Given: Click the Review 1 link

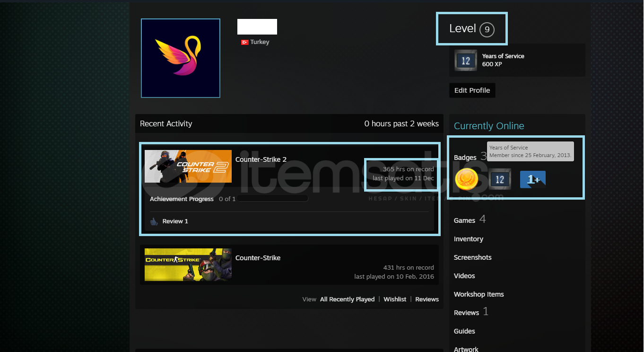Looking at the screenshot, I should (x=175, y=221).
